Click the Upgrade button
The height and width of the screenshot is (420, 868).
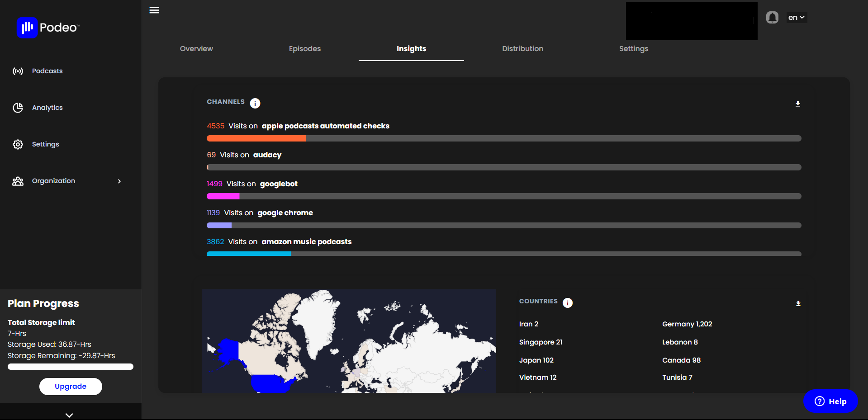pyautogui.click(x=71, y=387)
